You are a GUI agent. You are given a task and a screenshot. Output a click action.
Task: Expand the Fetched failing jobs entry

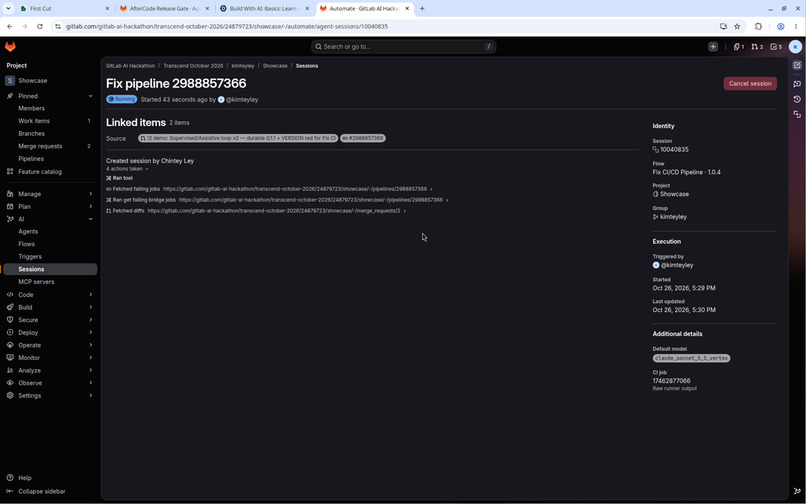431,189
